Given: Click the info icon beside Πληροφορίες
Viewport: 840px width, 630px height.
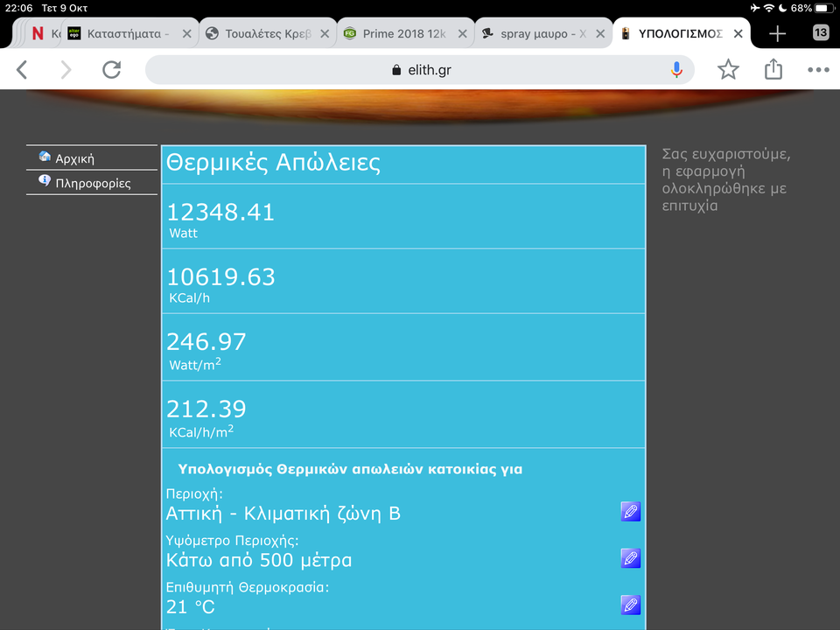Looking at the screenshot, I should pyautogui.click(x=45, y=180).
